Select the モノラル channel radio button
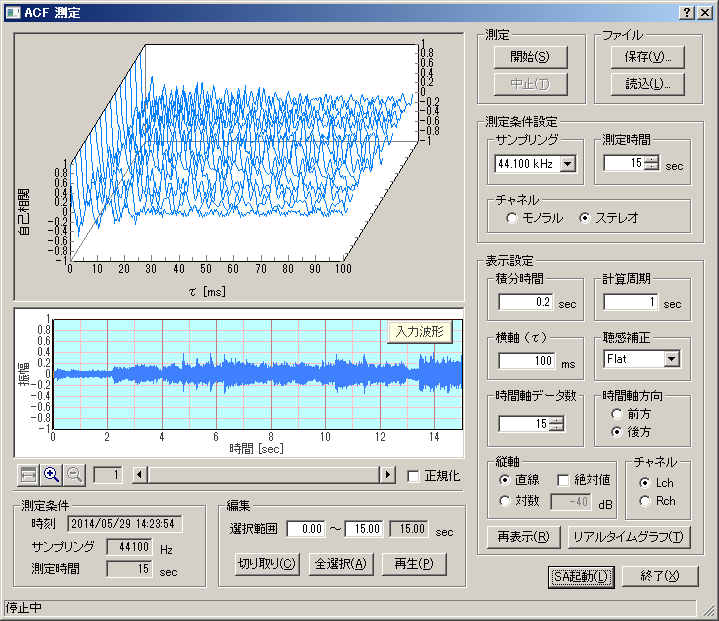 point(512,217)
